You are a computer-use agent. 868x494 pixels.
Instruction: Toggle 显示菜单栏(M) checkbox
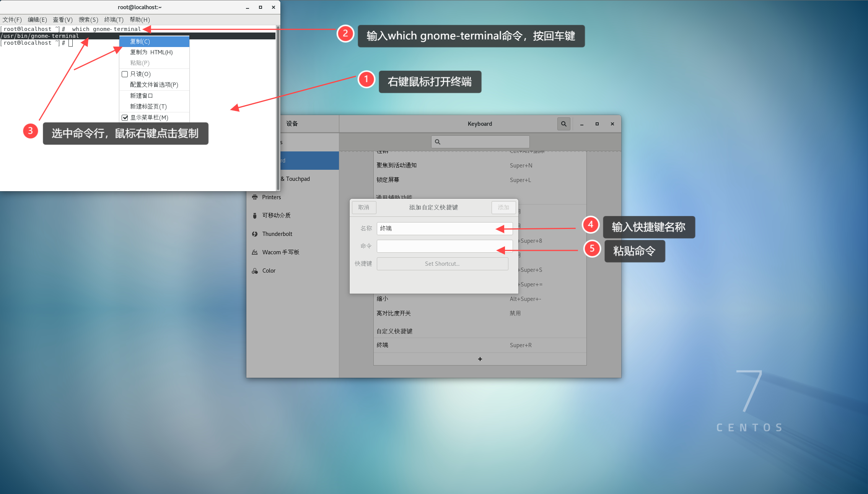coord(125,118)
